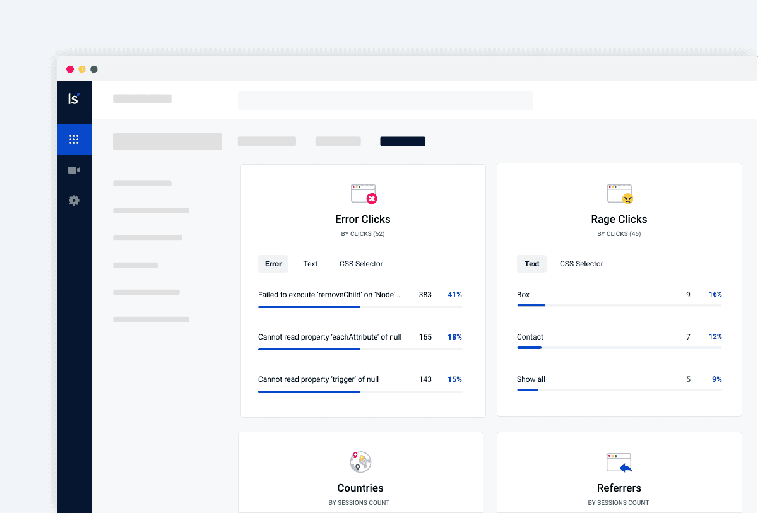Switch to the Text tab in Error Clicks
The height and width of the screenshot is (532, 777).
tap(311, 264)
